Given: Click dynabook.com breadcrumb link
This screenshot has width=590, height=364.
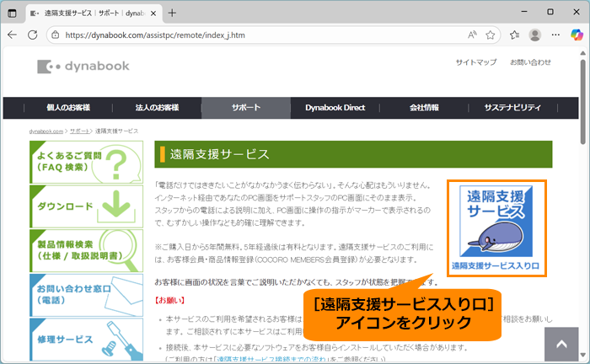Looking at the screenshot, I should 46,131.
